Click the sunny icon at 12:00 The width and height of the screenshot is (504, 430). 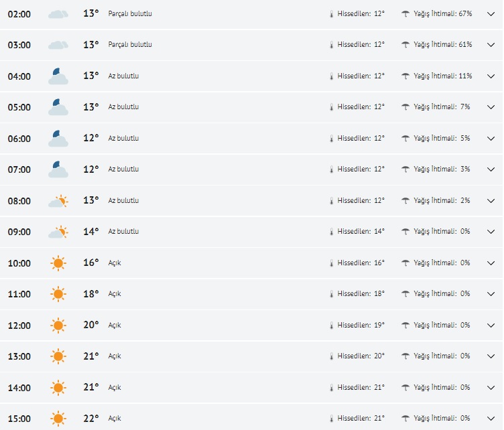click(x=58, y=326)
